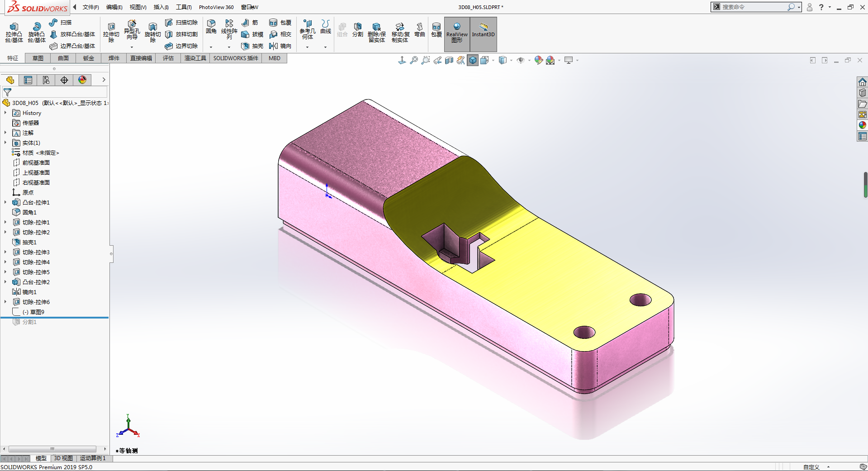
Task: Switch to the 草图 sketch tab
Action: (38, 58)
